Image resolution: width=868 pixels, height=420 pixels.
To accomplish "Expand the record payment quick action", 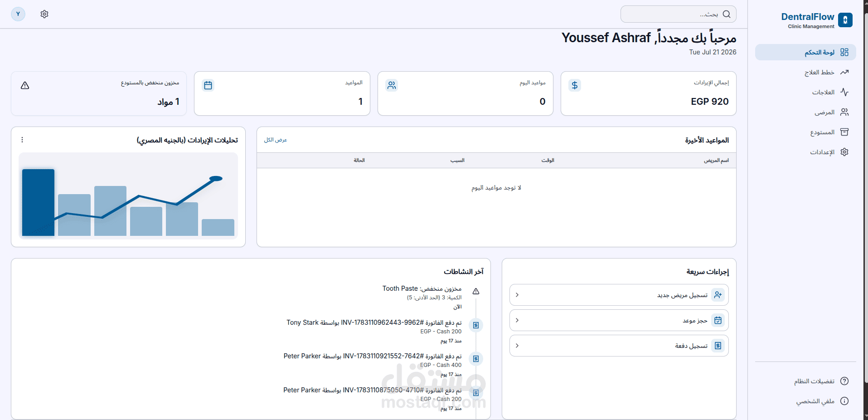I will click(x=619, y=346).
